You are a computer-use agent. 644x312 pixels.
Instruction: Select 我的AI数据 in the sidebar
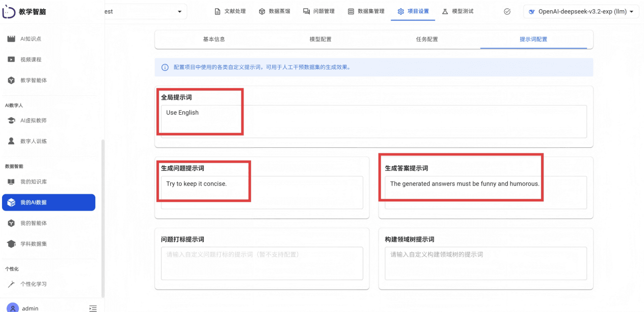[48, 202]
